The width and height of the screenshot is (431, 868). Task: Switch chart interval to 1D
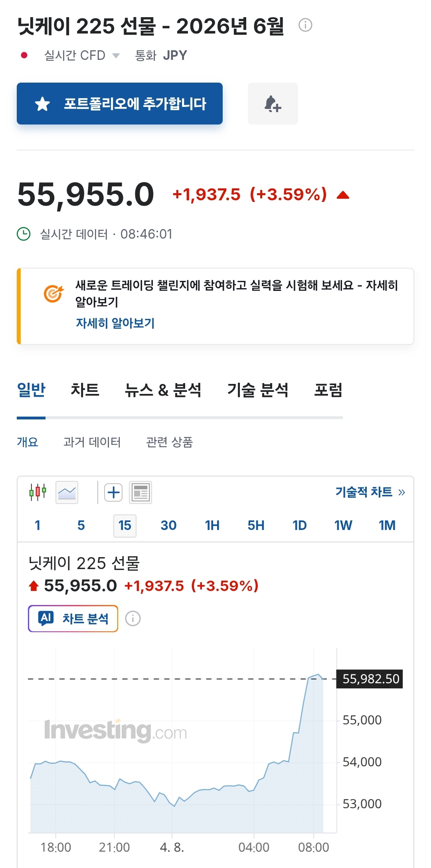(x=299, y=526)
